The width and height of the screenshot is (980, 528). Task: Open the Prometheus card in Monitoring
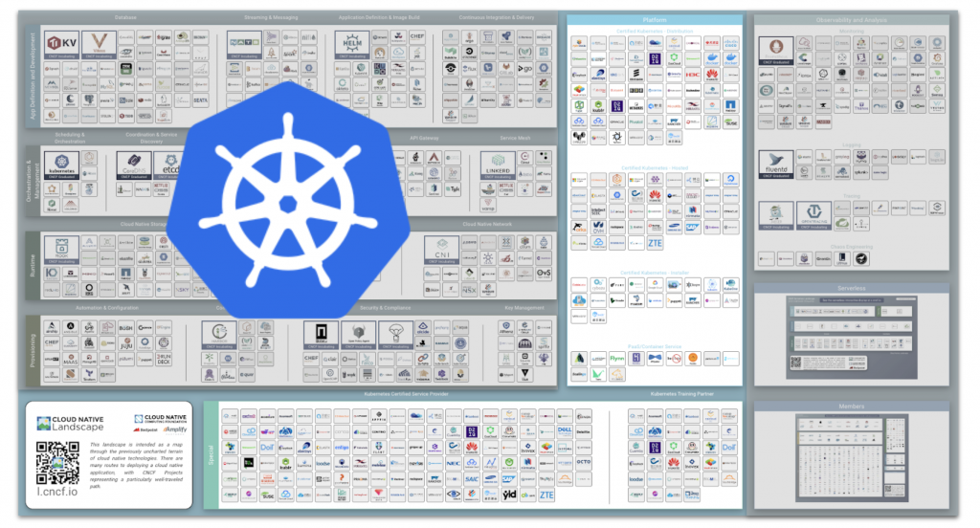776,51
